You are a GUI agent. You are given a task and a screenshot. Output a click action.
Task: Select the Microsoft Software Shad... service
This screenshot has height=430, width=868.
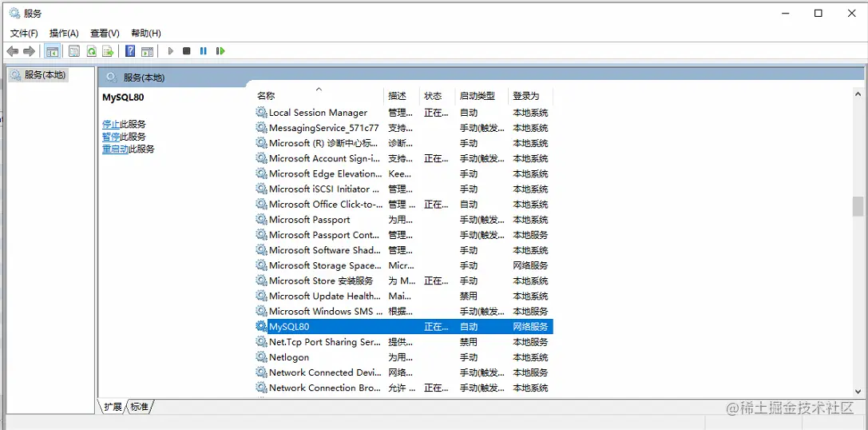325,250
